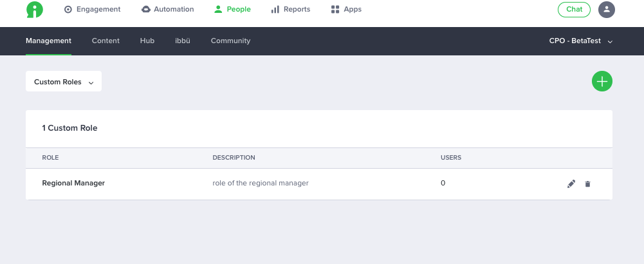Delete the Regional Manager role
The height and width of the screenshot is (264, 644).
coord(588,184)
